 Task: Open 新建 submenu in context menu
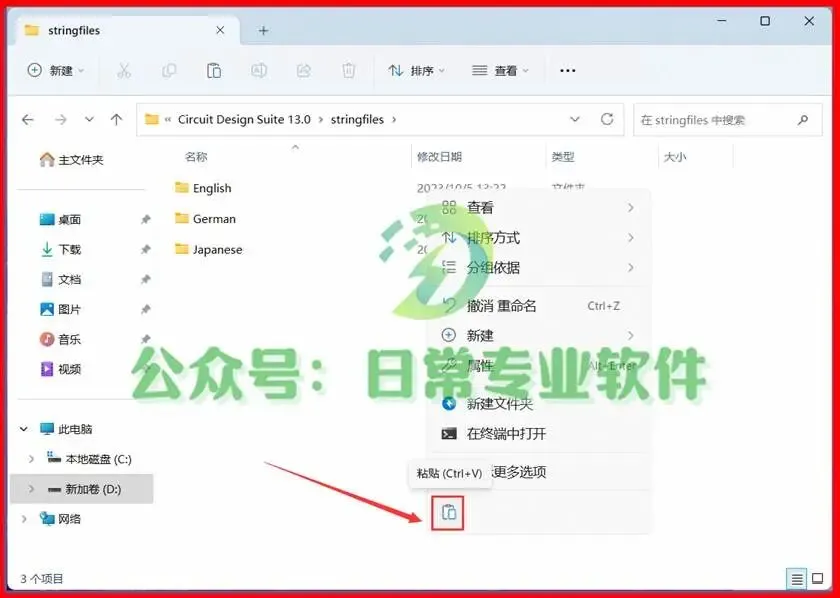pos(538,335)
